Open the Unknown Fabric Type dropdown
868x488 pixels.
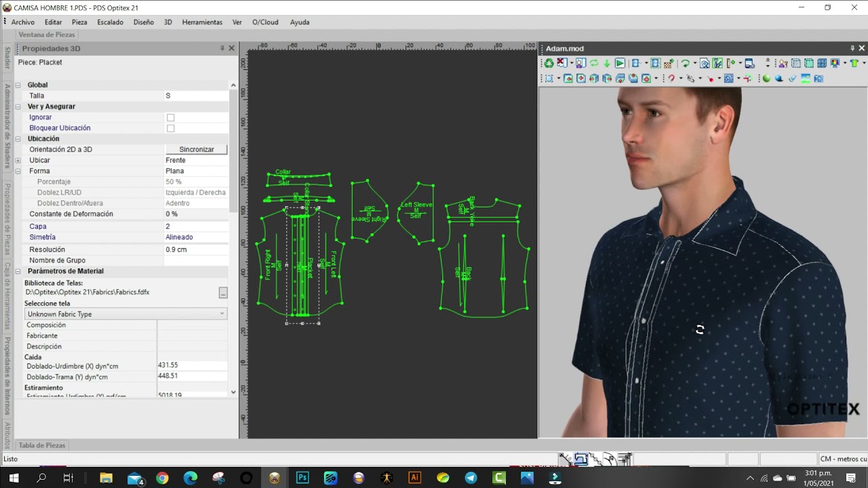tap(125, 314)
